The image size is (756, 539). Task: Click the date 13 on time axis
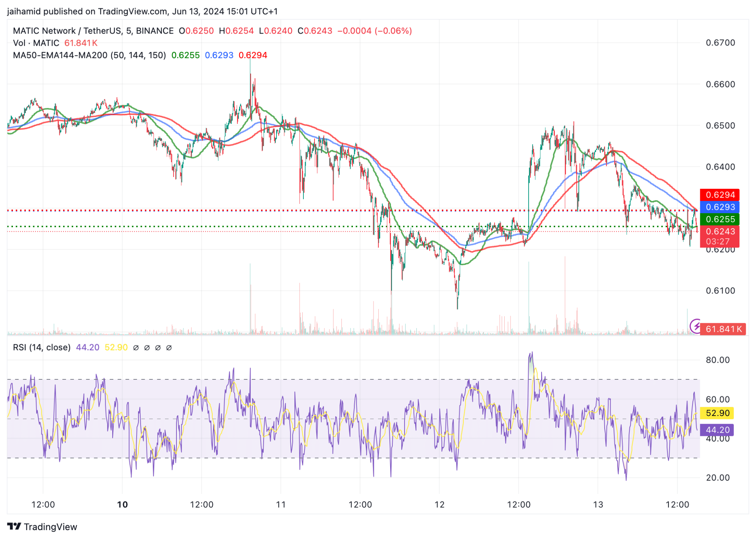[598, 504]
